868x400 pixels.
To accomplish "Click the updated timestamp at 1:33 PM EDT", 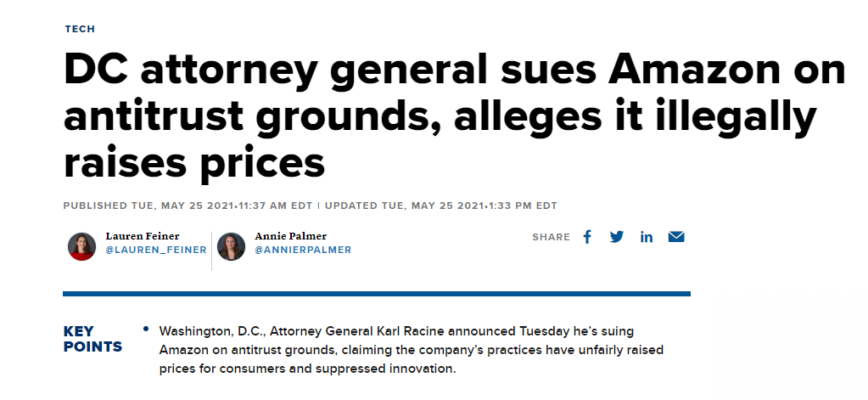I will (x=441, y=206).
